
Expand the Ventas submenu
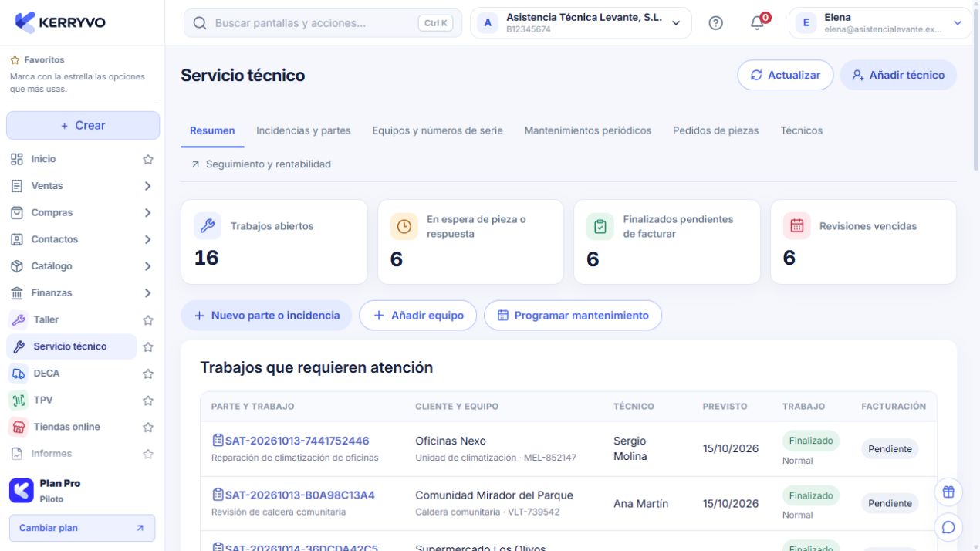(148, 186)
